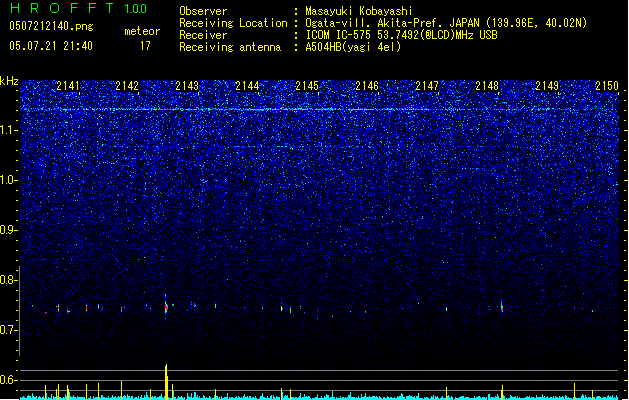
Task: Click the Receiving antenna label
Action: coord(230,47)
